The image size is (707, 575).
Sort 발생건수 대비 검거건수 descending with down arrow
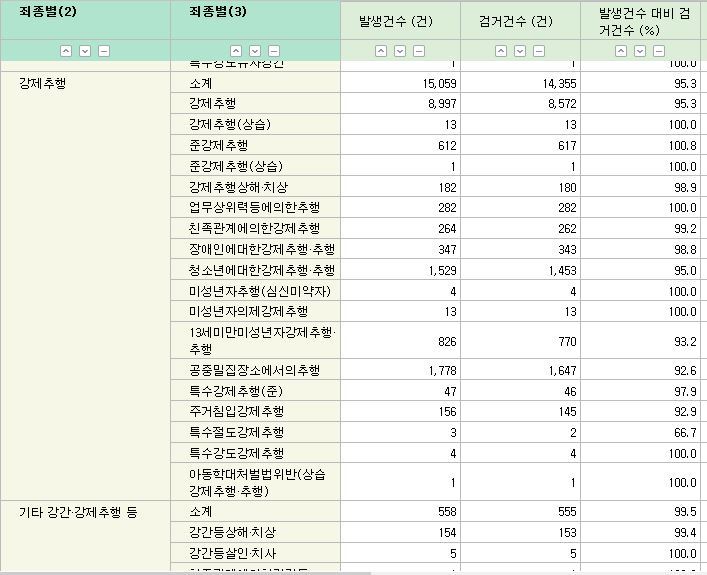640,51
